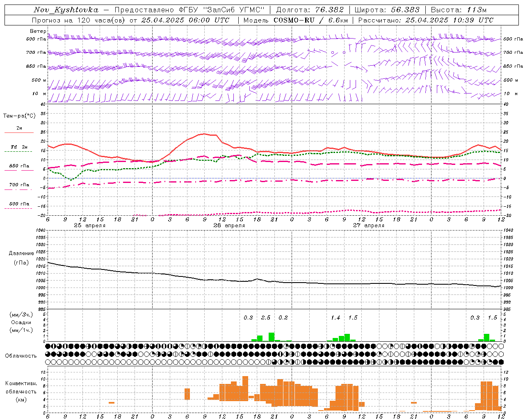
Task: Click the date label 25 апреля
Action: pos(89,226)
